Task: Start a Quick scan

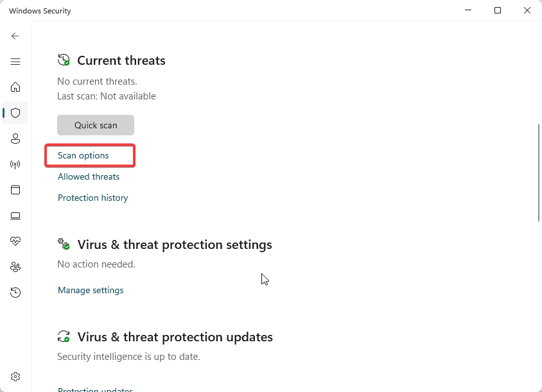Action: tap(96, 125)
